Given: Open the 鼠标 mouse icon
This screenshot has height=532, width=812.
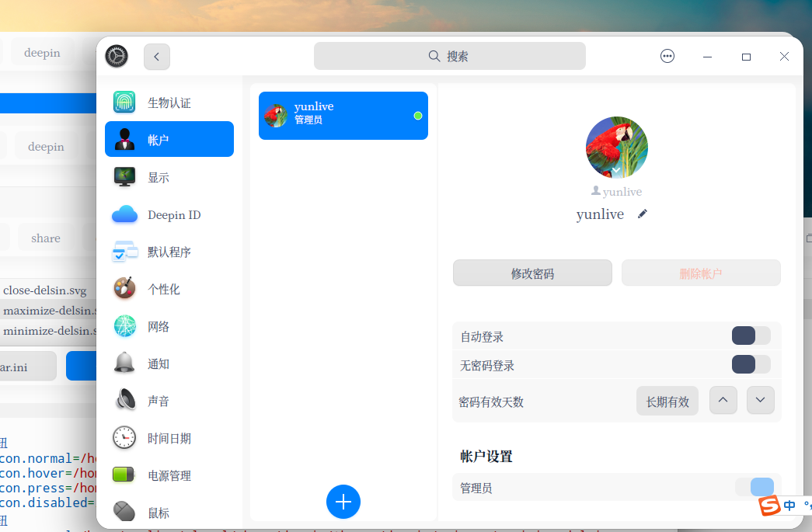Looking at the screenshot, I should click(124, 511).
